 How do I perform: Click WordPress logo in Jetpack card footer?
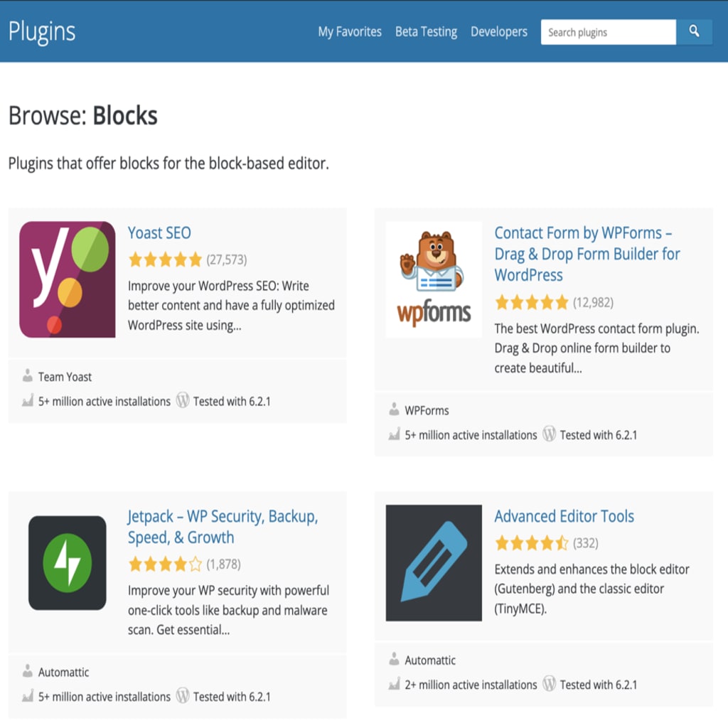pos(183,695)
